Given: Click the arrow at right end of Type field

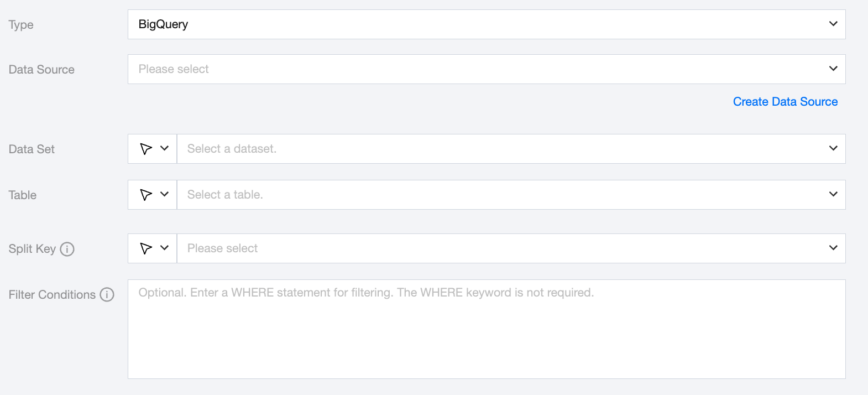Looking at the screenshot, I should coord(833,24).
